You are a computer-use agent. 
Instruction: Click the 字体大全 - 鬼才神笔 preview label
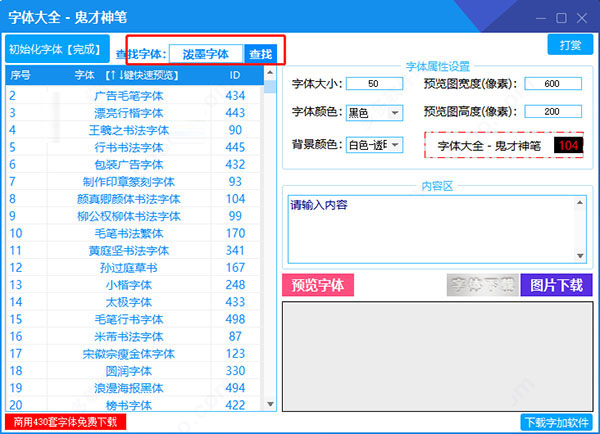pos(489,146)
